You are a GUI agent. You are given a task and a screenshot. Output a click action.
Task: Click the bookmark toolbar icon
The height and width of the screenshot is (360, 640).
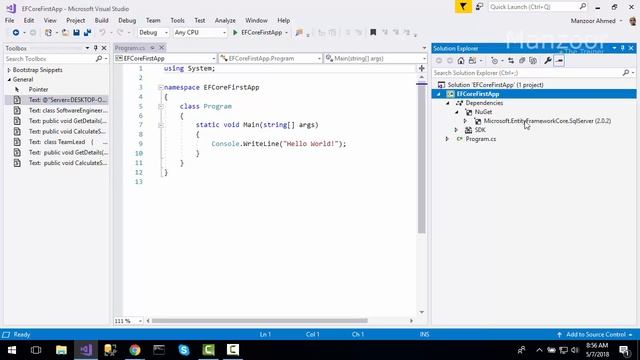pos(373,33)
